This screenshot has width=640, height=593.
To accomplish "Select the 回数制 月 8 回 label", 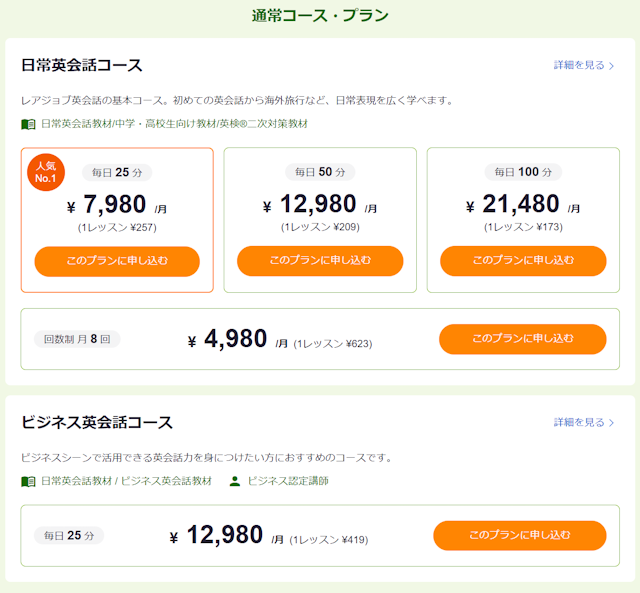I will pos(77,339).
